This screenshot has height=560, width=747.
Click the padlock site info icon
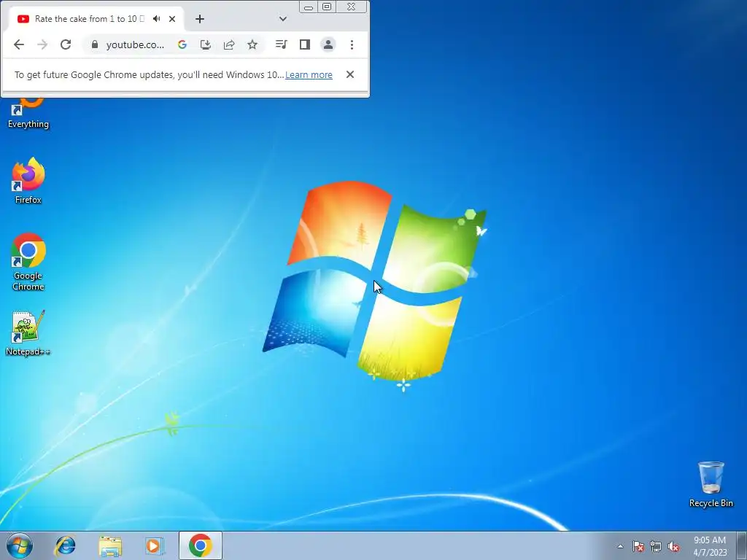(95, 44)
